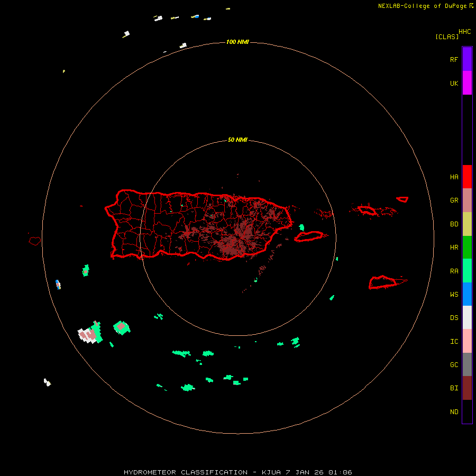Click the 50 NMI range ring label
Image resolution: width=476 pixels, height=476 pixels.
tap(237, 140)
